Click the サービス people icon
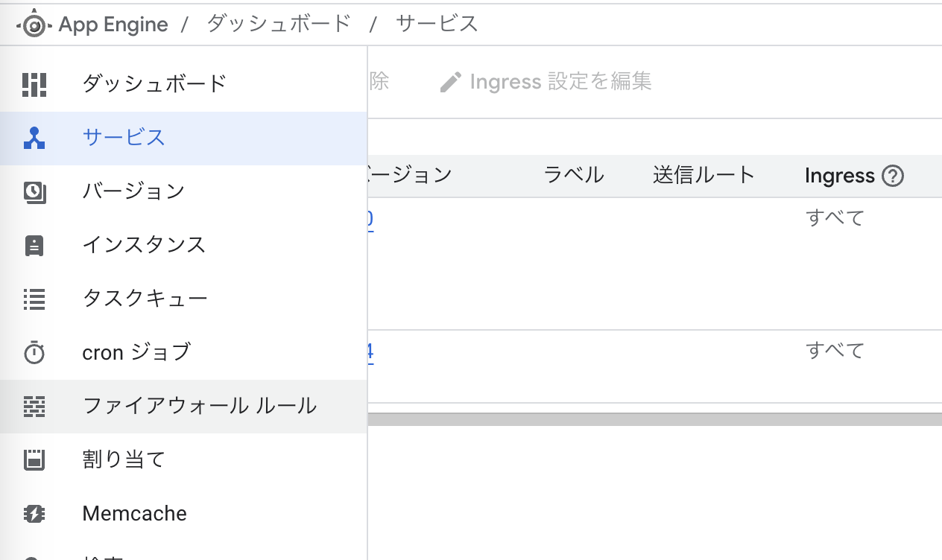This screenshot has height=560, width=942. click(34, 137)
